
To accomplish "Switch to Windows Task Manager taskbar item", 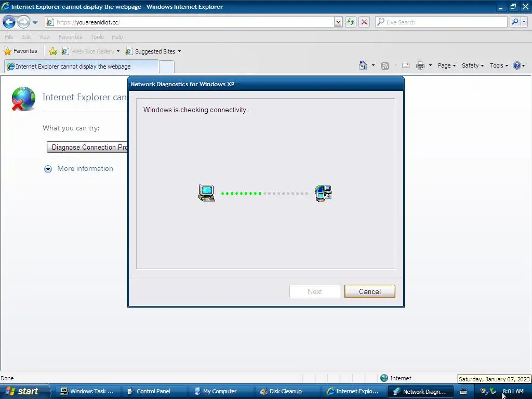I will pos(87,391).
